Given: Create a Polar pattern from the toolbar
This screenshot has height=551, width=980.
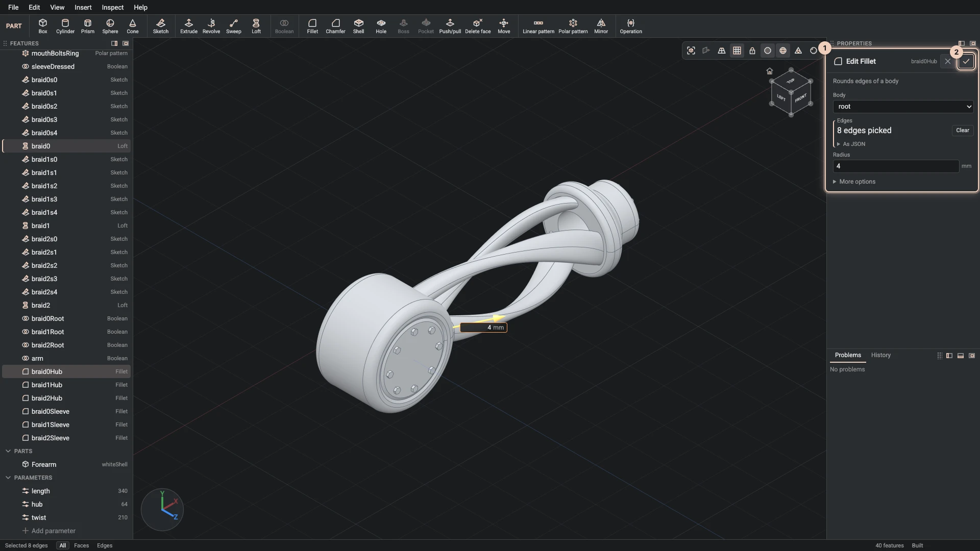Looking at the screenshot, I should (x=573, y=26).
